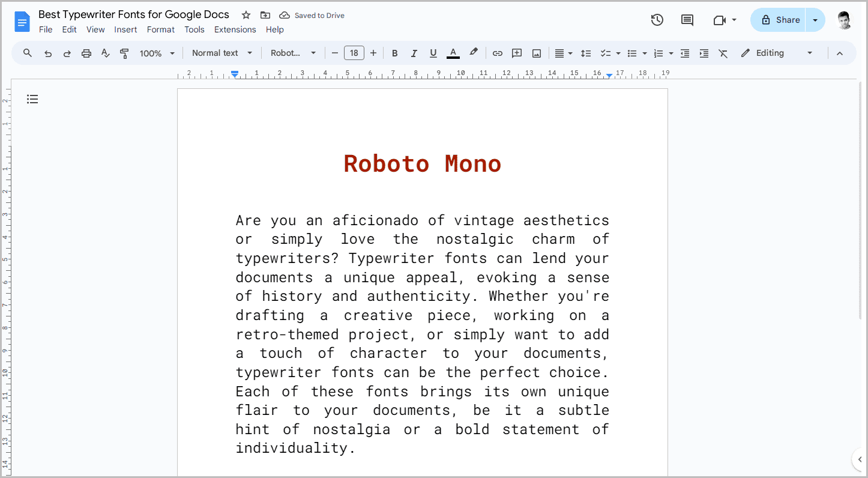
Task: Expand checklist options arrow
Action: coord(618,53)
